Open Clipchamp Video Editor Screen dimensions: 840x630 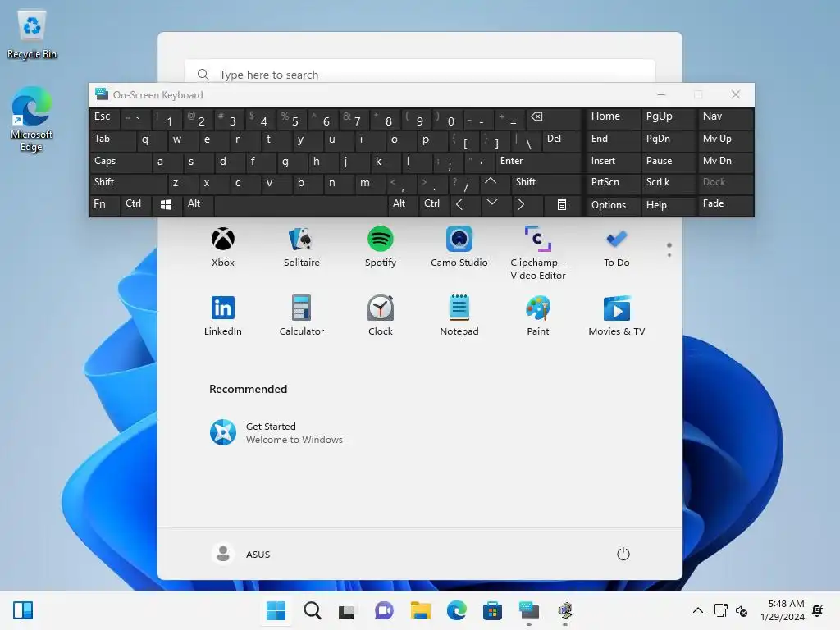click(538, 253)
